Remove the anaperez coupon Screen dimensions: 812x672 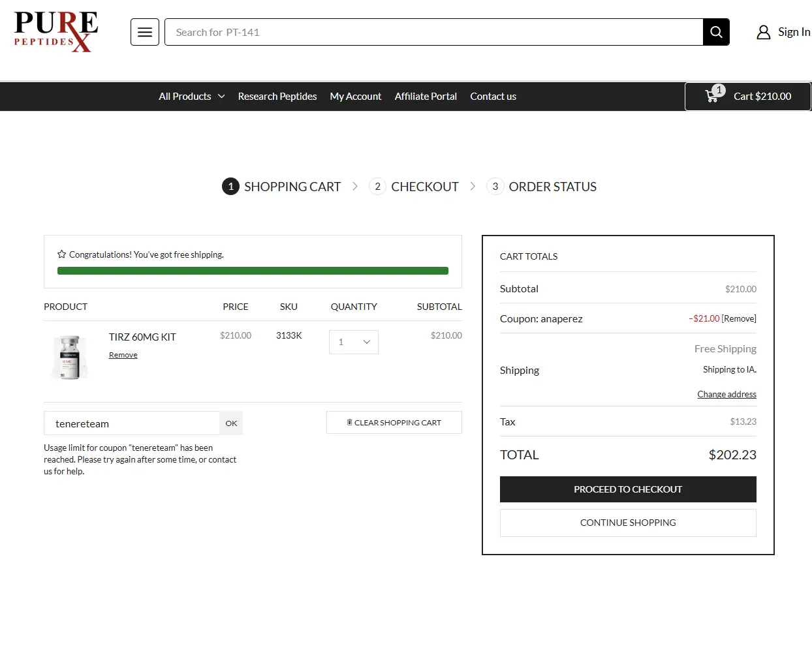[739, 319]
